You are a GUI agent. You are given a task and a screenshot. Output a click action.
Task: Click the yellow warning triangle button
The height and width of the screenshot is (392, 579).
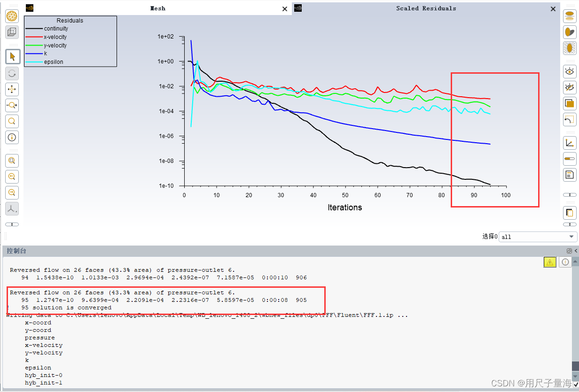coord(550,262)
